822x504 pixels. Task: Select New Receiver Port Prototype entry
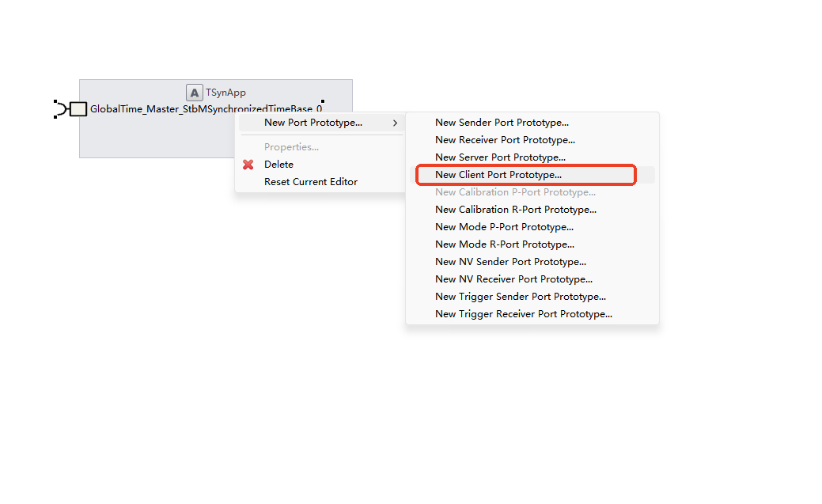505,140
